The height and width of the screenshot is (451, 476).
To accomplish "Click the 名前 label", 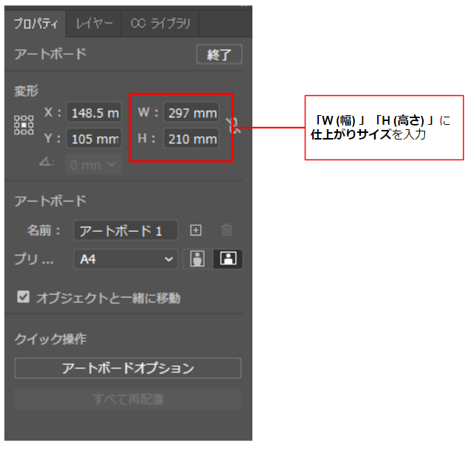I will (x=44, y=230).
